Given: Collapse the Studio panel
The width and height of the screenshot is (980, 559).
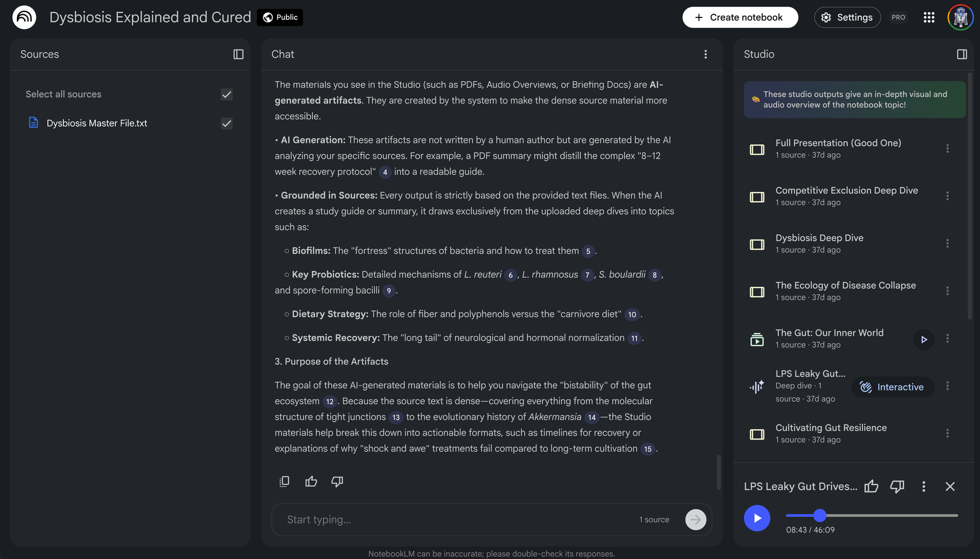Looking at the screenshot, I should [962, 54].
